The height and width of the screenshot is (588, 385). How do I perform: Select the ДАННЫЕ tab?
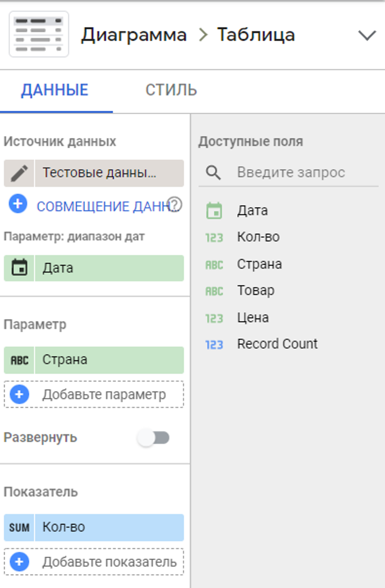(x=55, y=90)
